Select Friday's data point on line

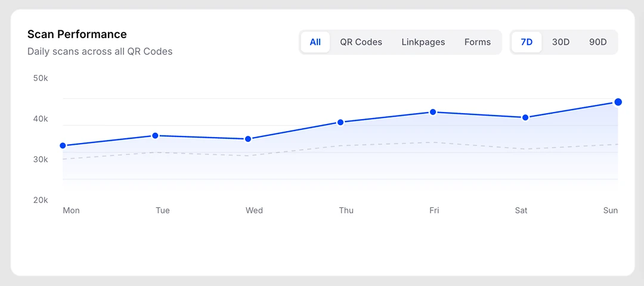point(432,112)
